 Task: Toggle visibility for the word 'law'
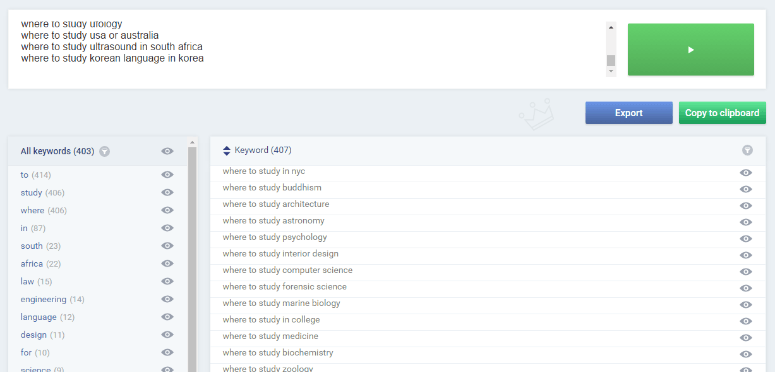point(167,282)
